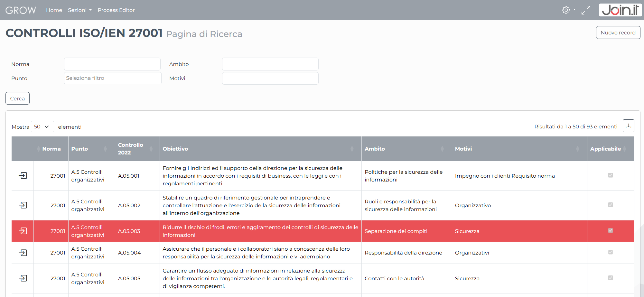644x297 pixels.
Task: Open the Mostra 50 elements dropdown
Action: [x=42, y=127]
